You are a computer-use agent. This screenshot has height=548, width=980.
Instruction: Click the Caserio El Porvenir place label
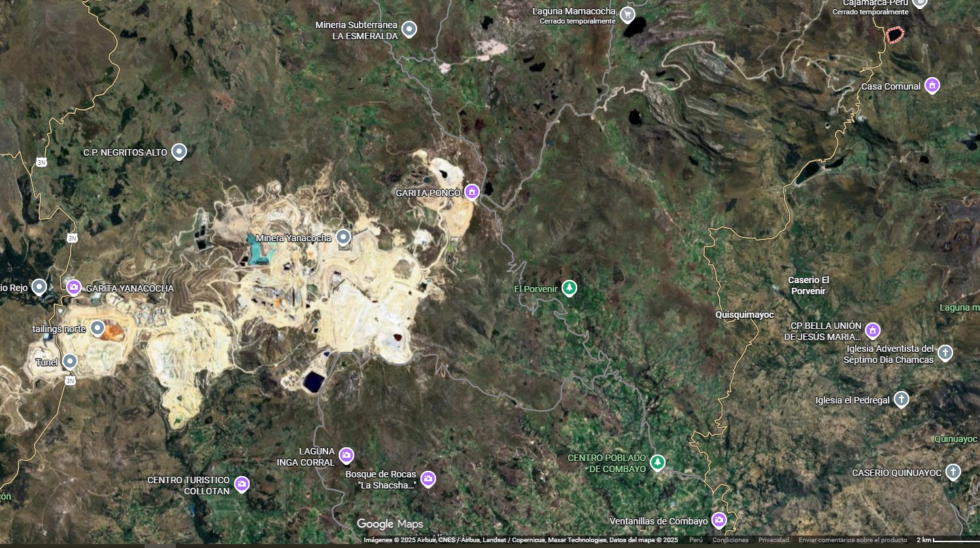pos(809,285)
